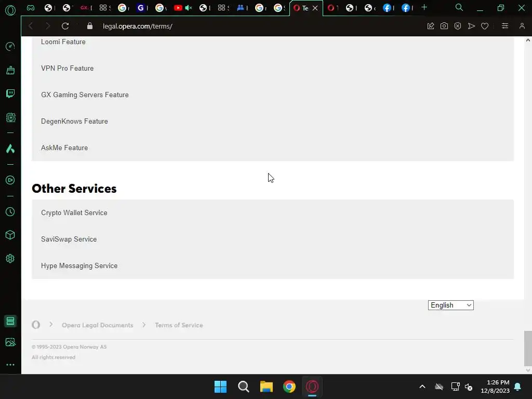Open Twitch panel in sidebar
The width and height of the screenshot is (532, 399).
tap(10, 94)
